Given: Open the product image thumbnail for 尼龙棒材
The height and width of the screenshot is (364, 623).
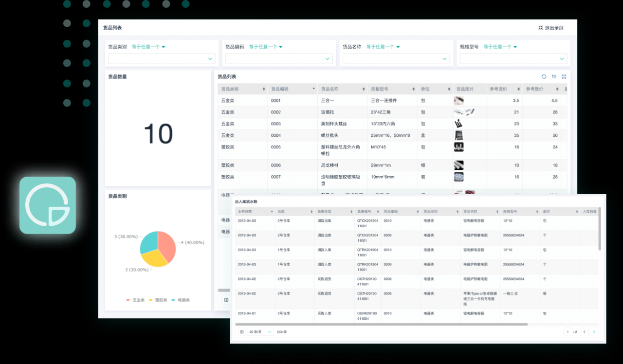Looking at the screenshot, I should [458, 165].
